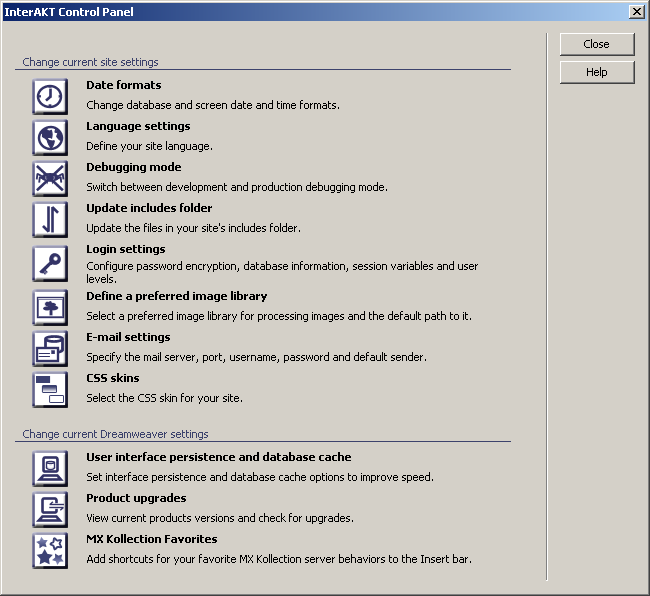
Task: Open Language settings globe icon
Action: [49, 137]
